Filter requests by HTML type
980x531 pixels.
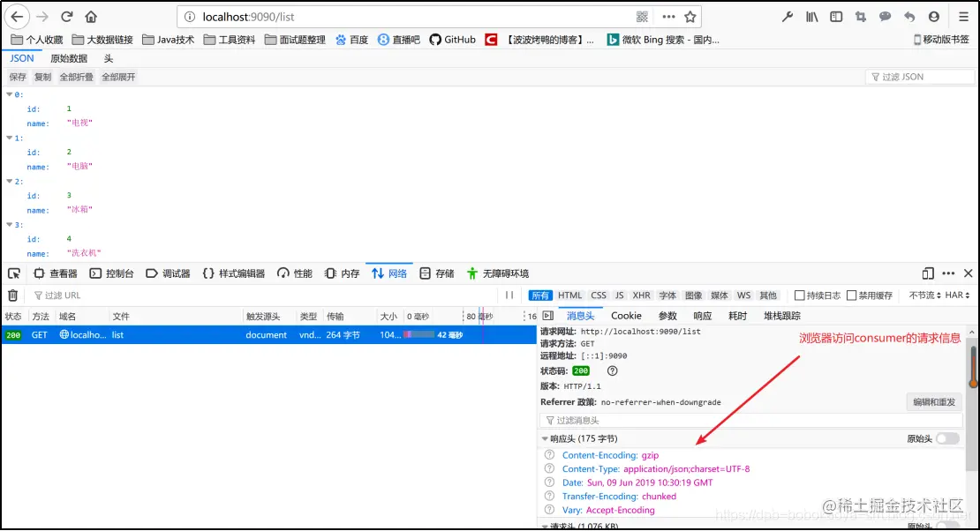click(569, 295)
